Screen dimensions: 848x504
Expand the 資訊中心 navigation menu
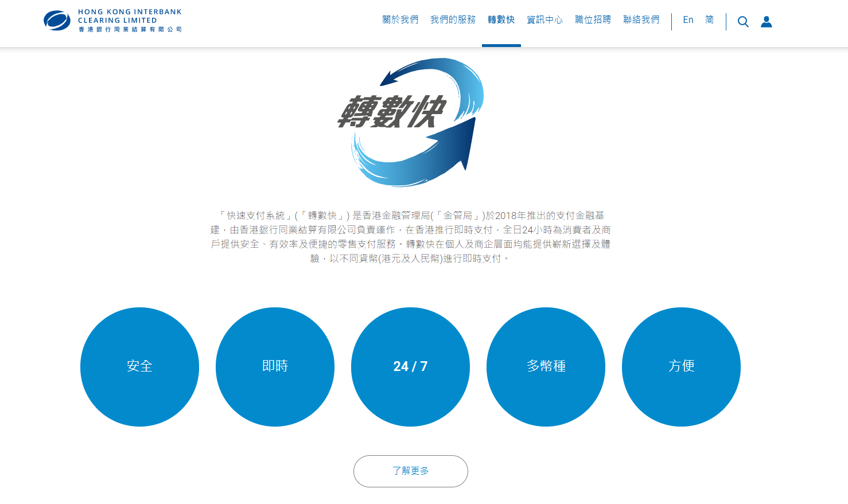coord(544,20)
